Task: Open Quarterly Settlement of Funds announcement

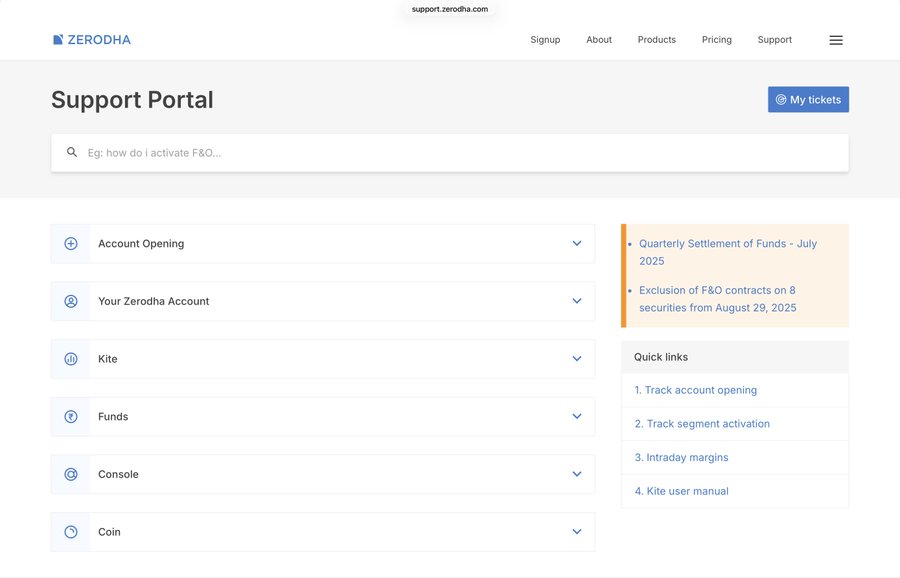Action: [728, 252]
